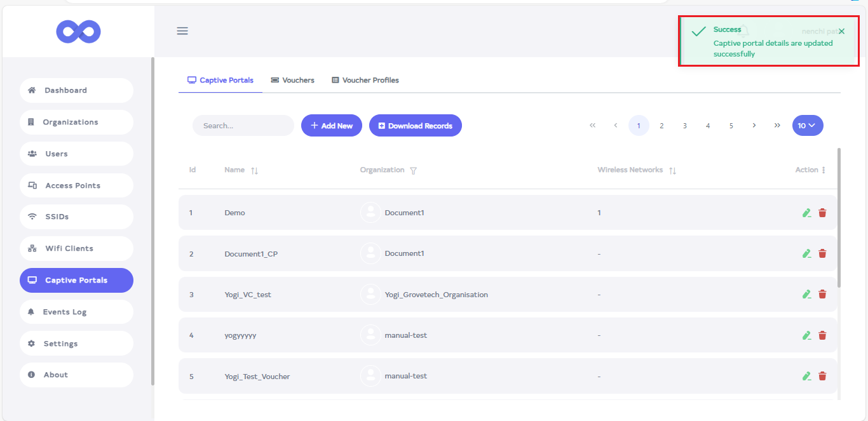Open the Action column options icon
The height and width of the screenshot is (421, 868).
(x=824, y=170)
